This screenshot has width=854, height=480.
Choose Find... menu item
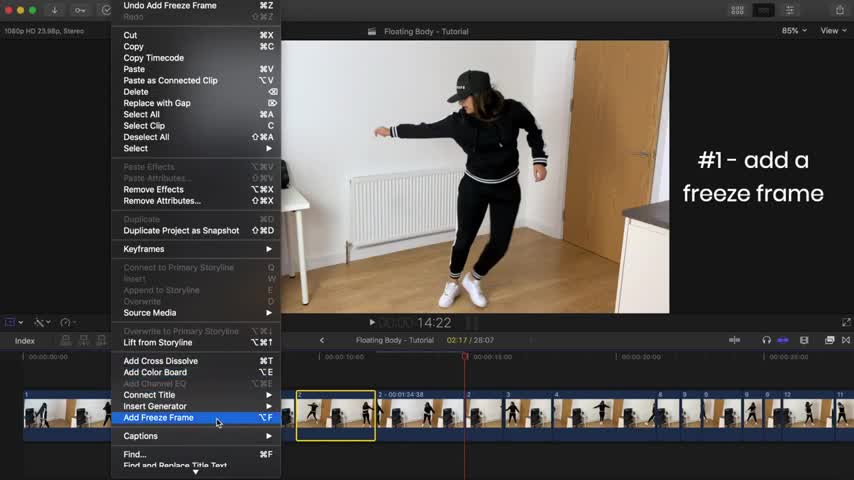pyautogui.click(x=197, y=454)
